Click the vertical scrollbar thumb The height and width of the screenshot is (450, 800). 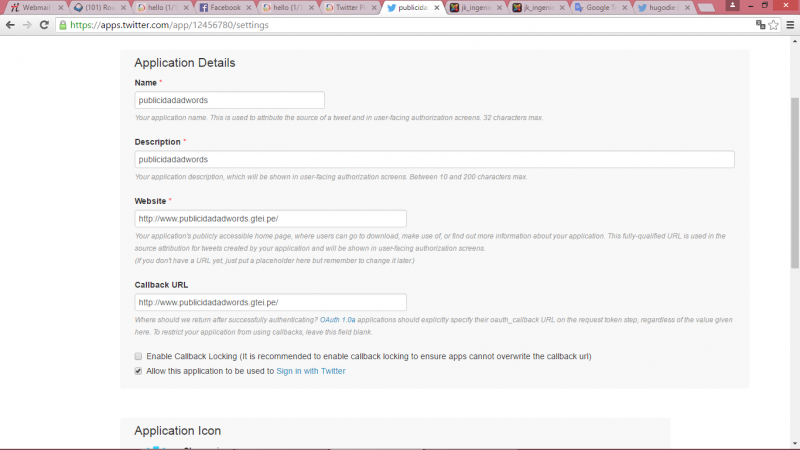(x=794, y=183)
